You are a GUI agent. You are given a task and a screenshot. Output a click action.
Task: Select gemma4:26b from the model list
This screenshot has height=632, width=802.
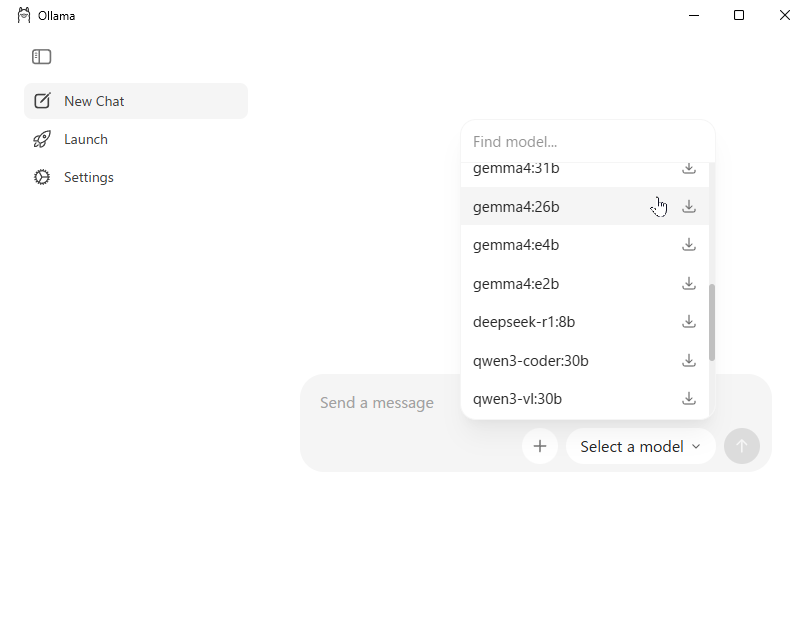point(516,207)
